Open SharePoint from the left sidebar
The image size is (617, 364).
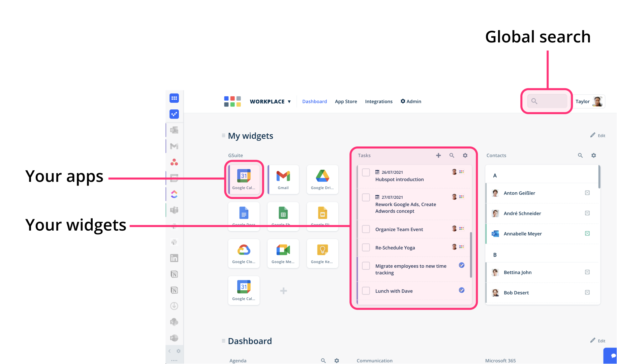pos(174,322)
